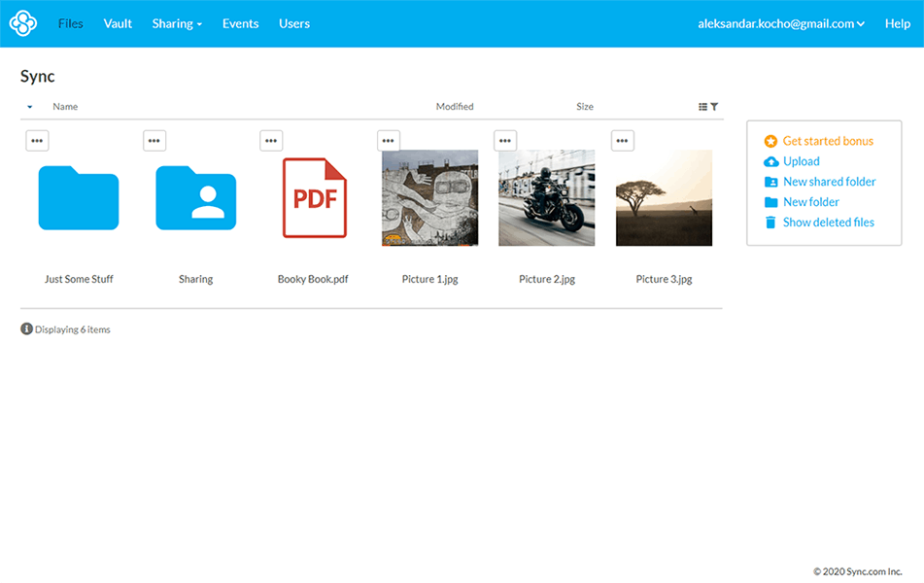The height and width of the screenshot is (583, 924).
Task: Open the Users page
Action: point(294,23)
